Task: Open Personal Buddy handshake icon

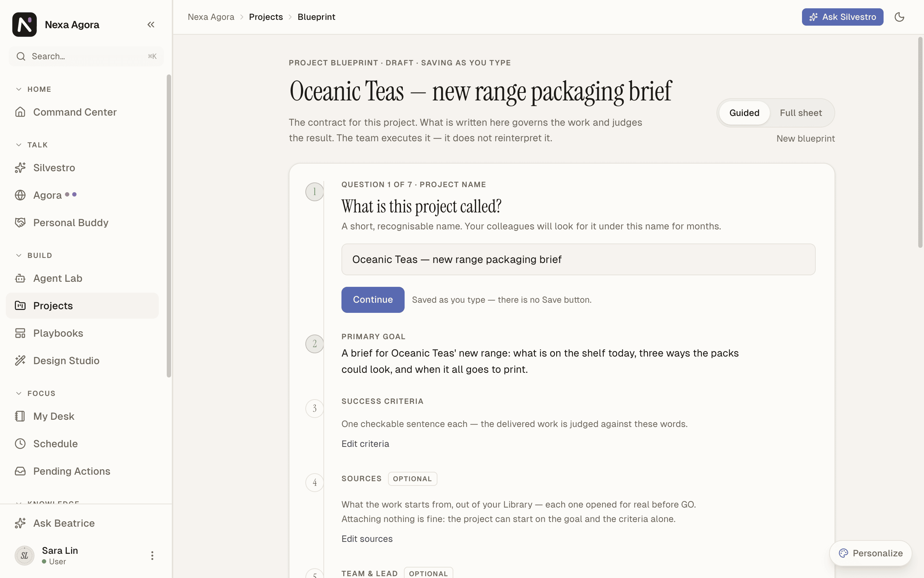Action: tap(20, 223)
